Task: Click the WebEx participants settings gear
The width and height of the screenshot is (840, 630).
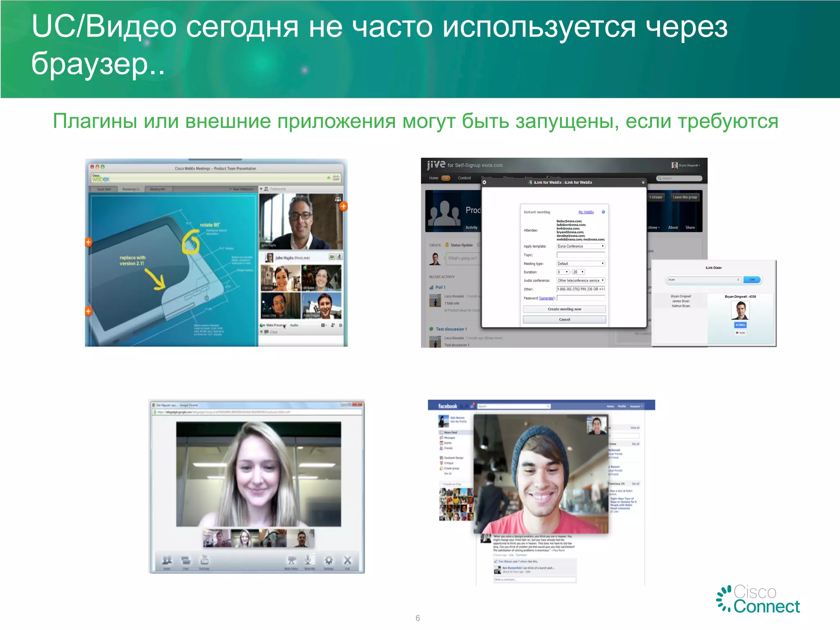Action: 340,325
